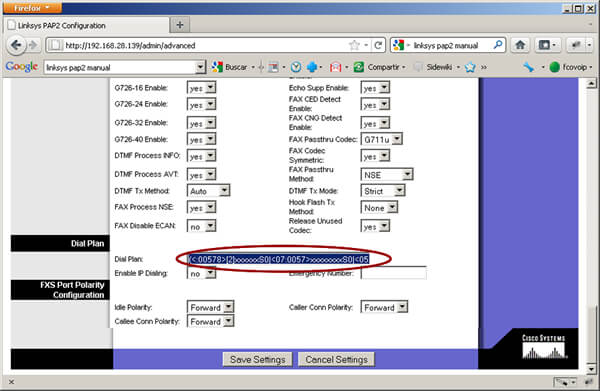Open the Firefox home page icon

coord(520,45)
